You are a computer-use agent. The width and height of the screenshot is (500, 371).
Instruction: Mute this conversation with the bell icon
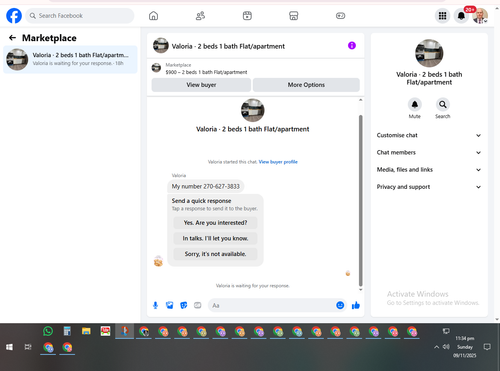point(415,105)
